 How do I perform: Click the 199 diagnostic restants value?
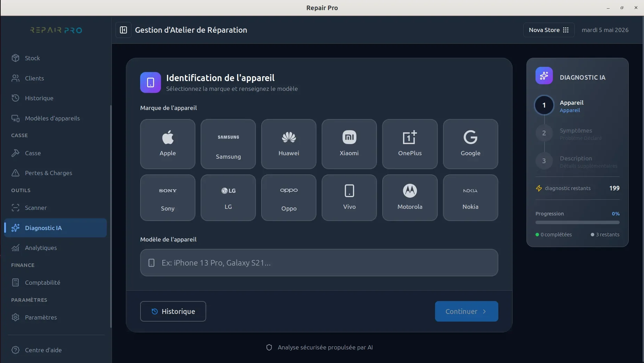(x=614, y=188)
